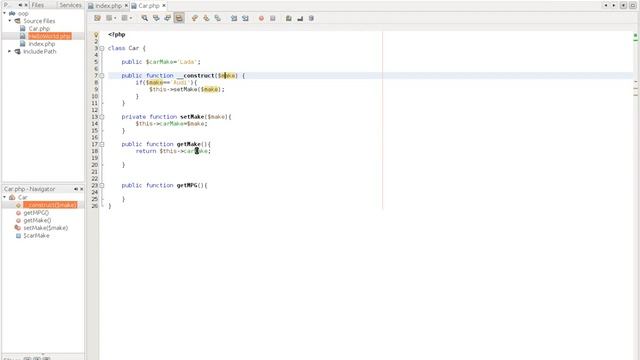
Task: Toggle Bookmark on current line
Action: pos(218,18)
